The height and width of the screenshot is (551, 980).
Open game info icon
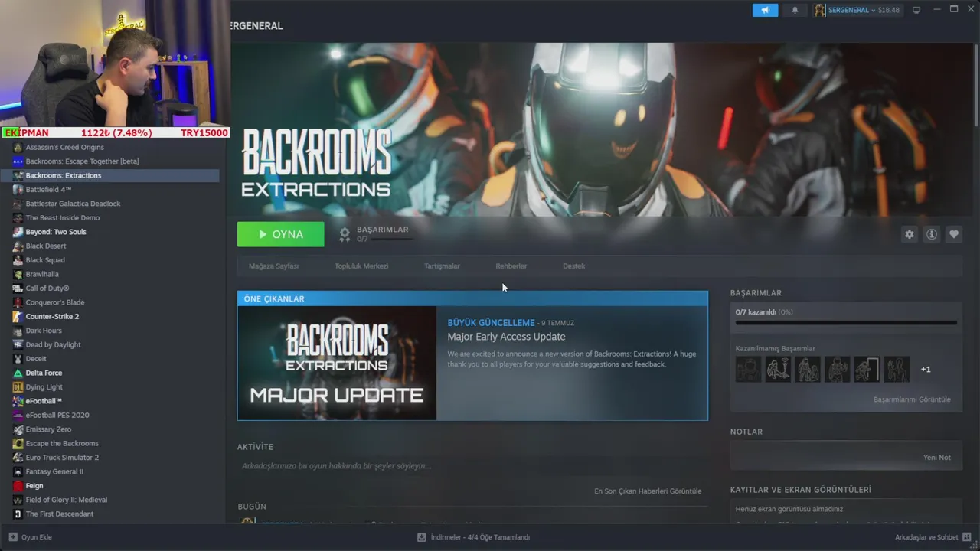pyautogui.click(x=932, y=234)
